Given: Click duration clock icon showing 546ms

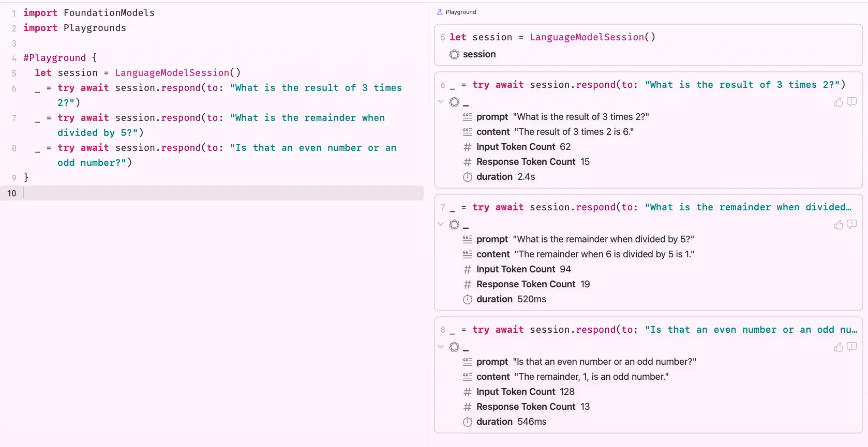Looking at the screenshot, I should 468,422.
